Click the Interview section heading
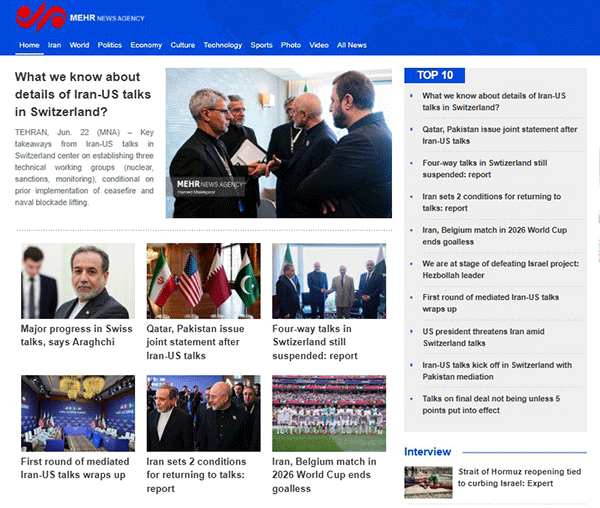 pyautogui.click(x=427, y=452)
